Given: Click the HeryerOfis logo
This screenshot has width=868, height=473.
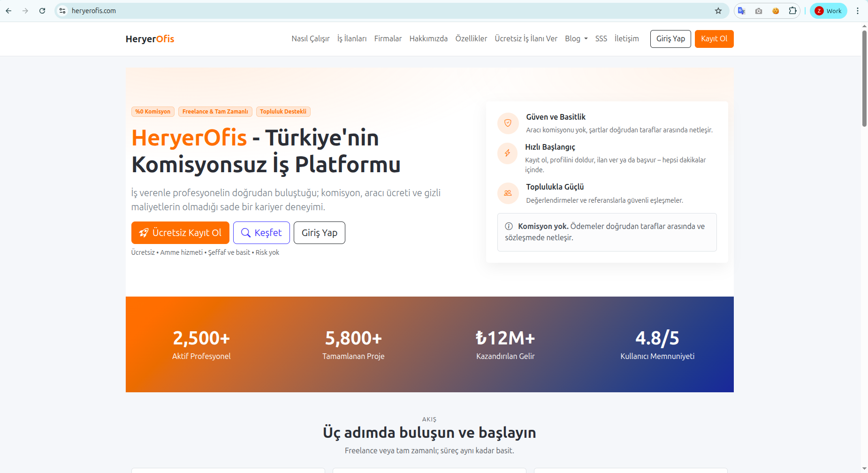Looking at the screenshot, I should 150,39.
